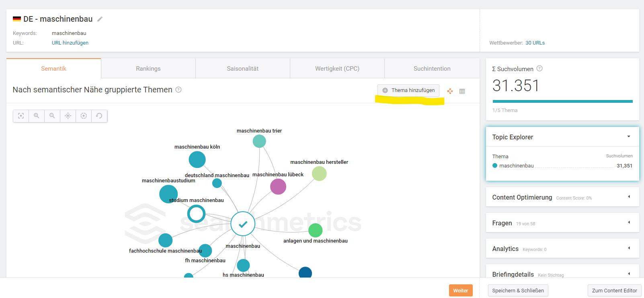Click the maschinenbau keyword value
Image resolution: width=644 pixels, height=298 pixels.
tap(69, 33)
